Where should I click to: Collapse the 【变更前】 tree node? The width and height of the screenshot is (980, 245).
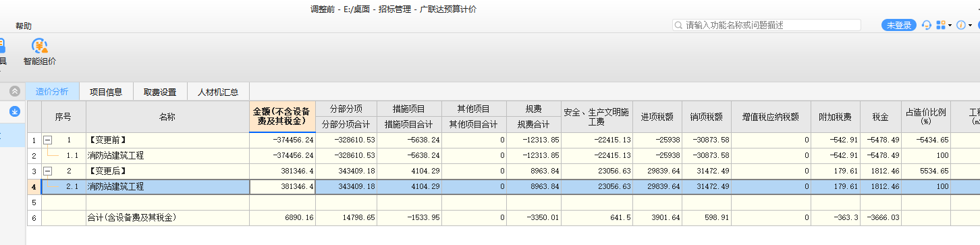click(47, 140)
